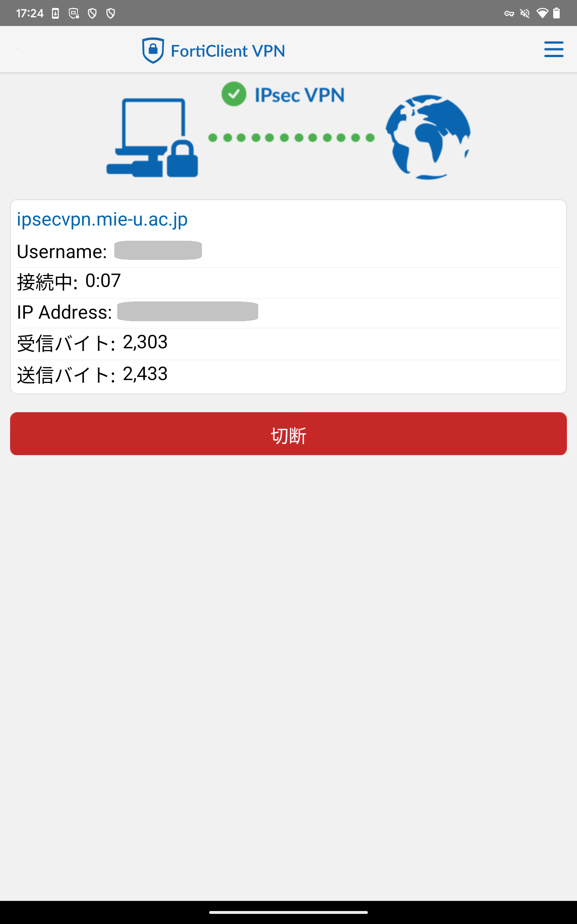Tap the VPN key status icon
The height and width of the screenshot is (924, 577).
tap(509, 14)
